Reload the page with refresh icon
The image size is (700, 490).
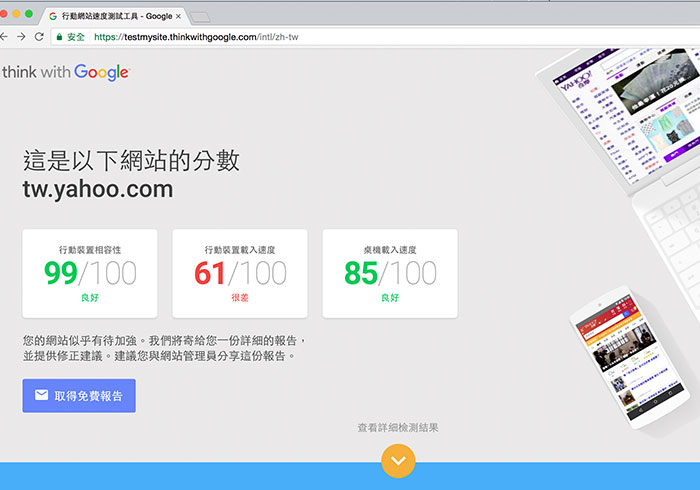click(x=39, y=37)
